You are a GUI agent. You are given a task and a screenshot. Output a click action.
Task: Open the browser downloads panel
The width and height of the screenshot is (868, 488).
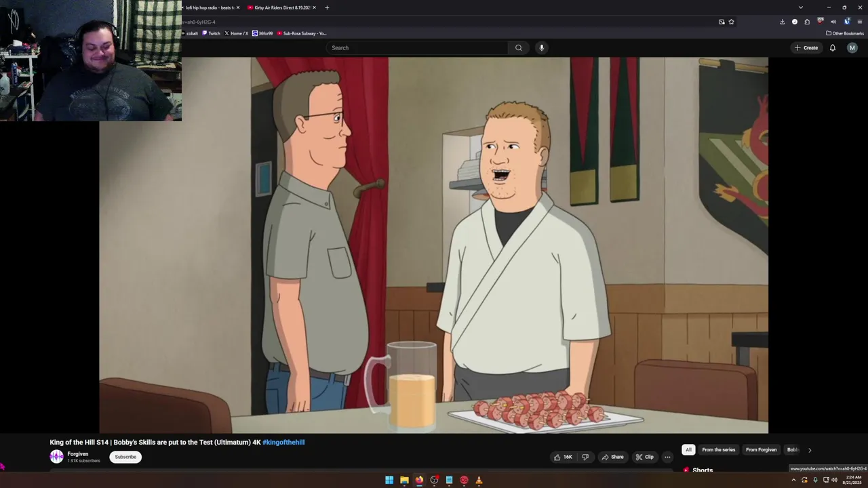coord(782,22)
